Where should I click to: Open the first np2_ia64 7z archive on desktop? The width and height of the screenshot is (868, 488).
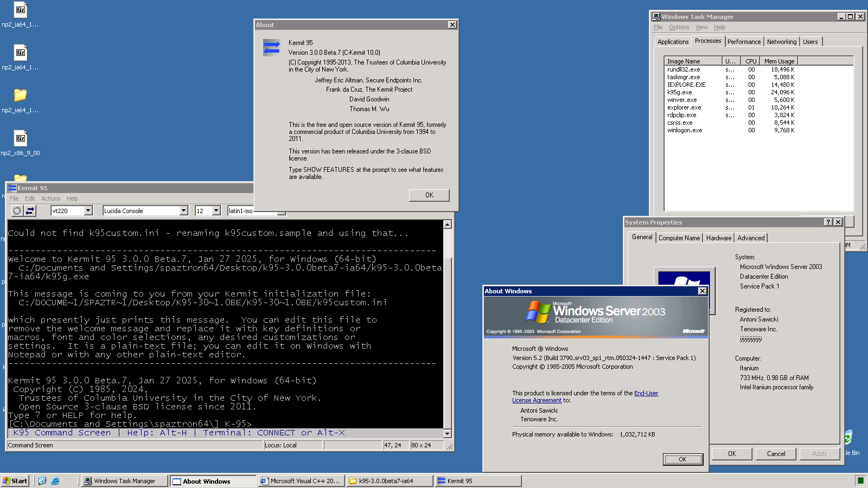pos(20,10)
